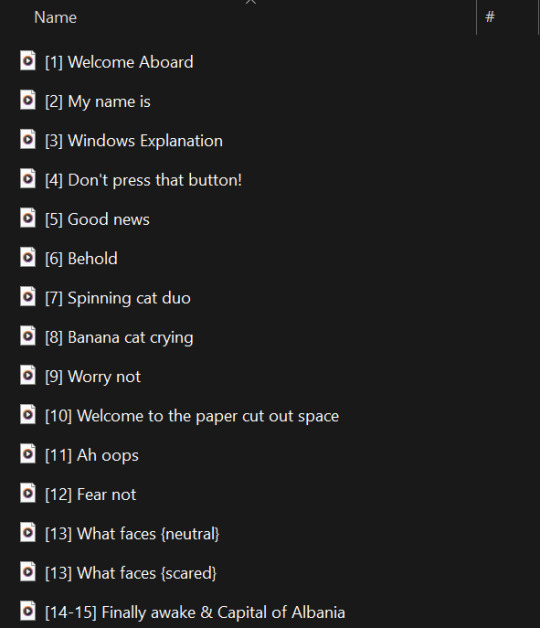This screenshot has height=628, width=540.
Task: Click the file icon next to Good news
Action: (x=28, y=218)
